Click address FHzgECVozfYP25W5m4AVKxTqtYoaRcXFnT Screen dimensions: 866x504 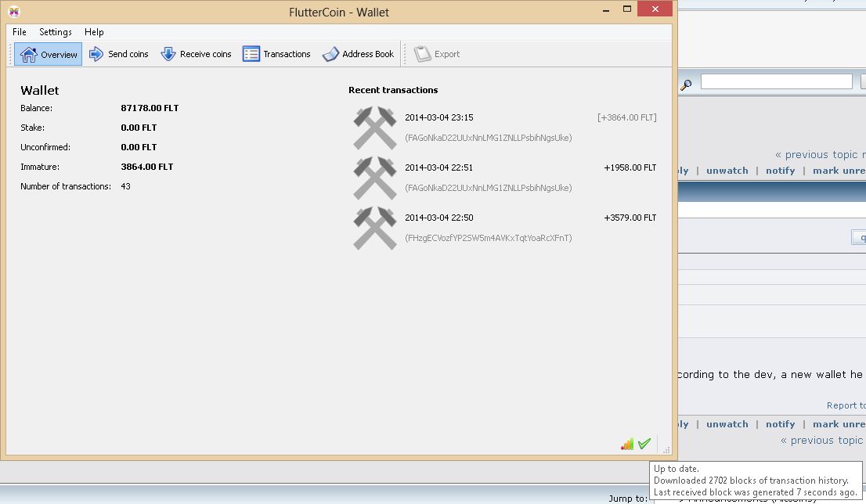(x=489, y=238)
